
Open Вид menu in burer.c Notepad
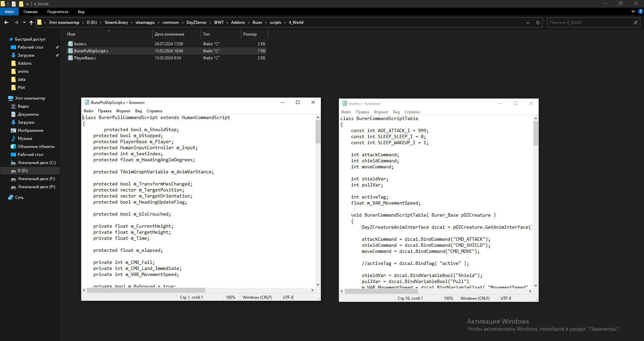tap(396, 112)
